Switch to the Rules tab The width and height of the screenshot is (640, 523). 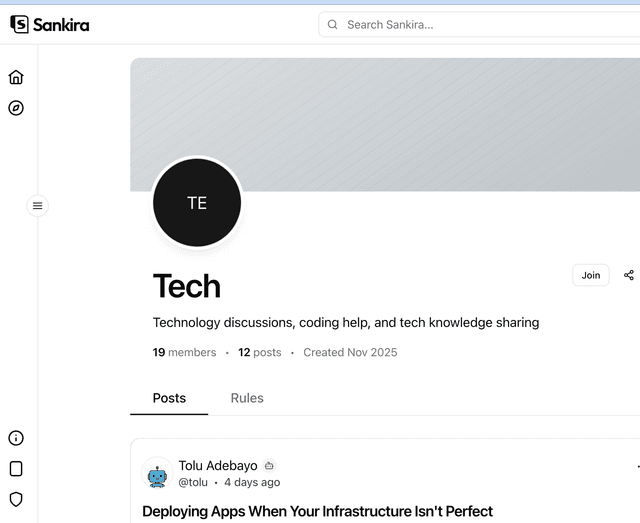(x=247, y=398)
